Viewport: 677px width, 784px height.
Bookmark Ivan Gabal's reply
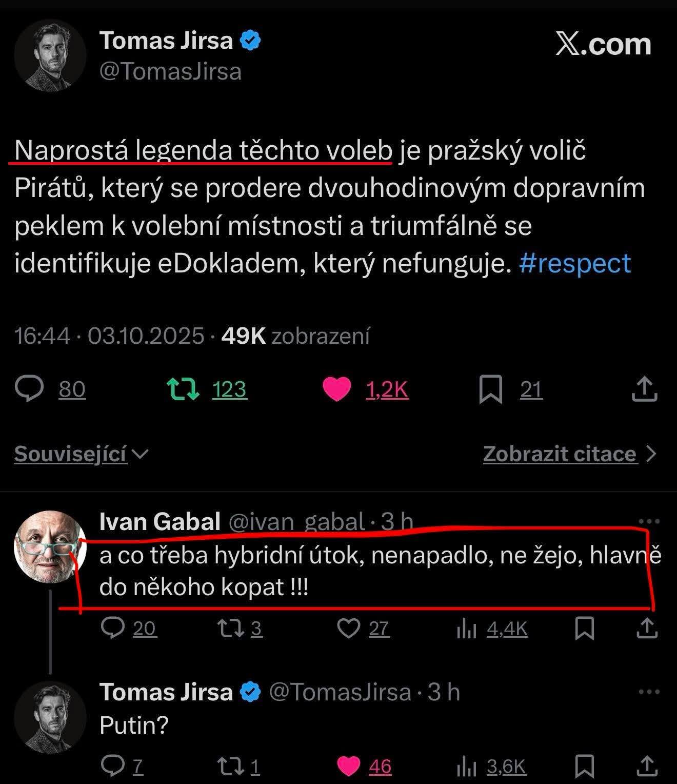pyautogui.click(x=585, y=628)
